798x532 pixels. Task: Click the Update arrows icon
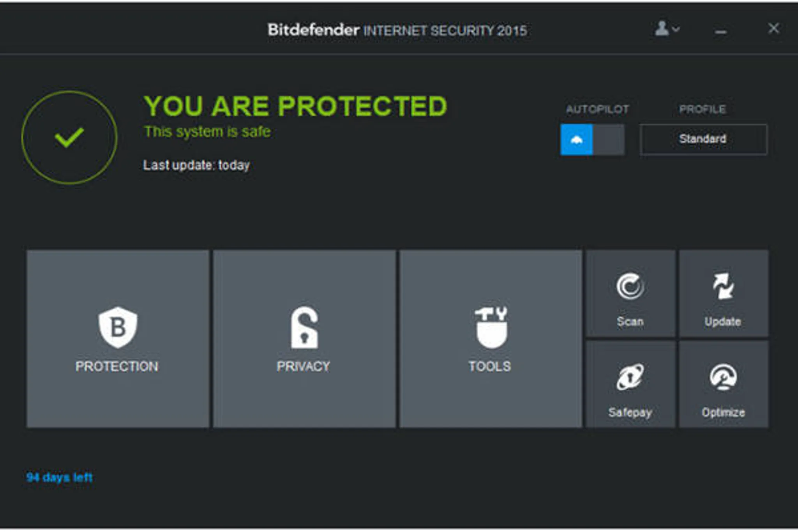(723, 286)
